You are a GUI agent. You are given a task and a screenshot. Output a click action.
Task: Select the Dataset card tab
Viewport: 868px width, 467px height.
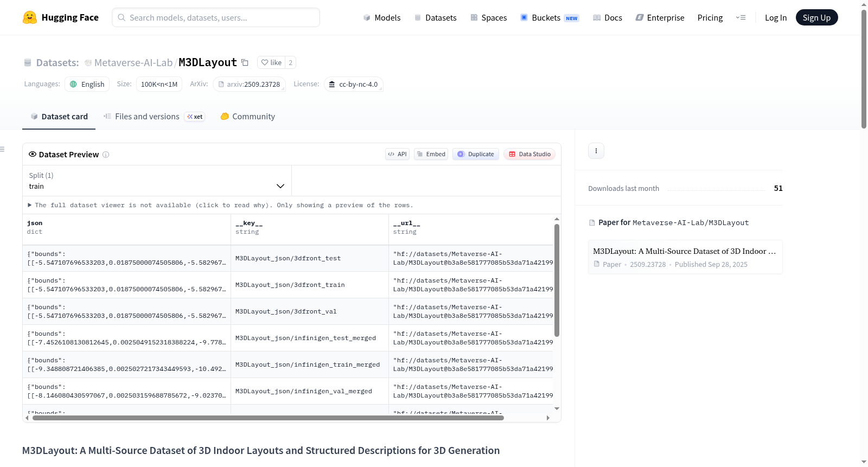(x=59, y=116)
